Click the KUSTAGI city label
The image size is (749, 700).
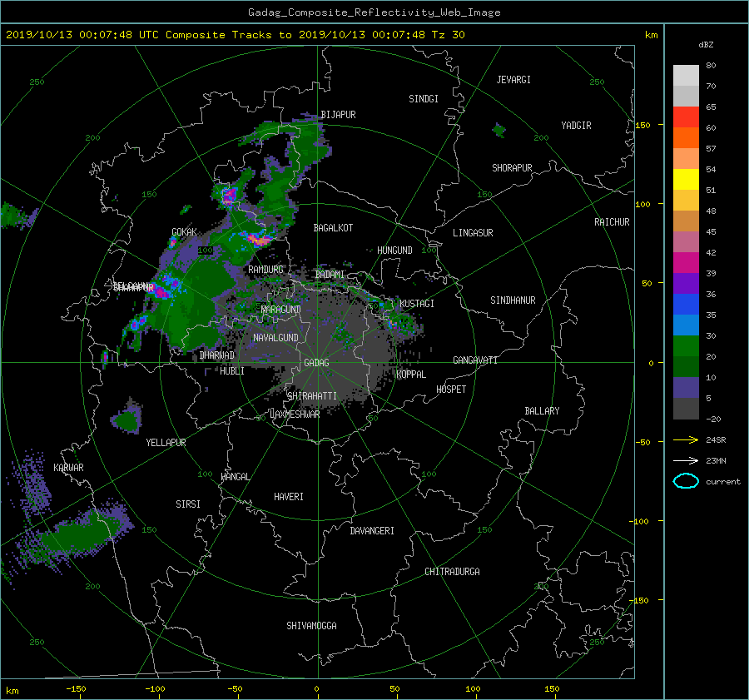[417, 304]
